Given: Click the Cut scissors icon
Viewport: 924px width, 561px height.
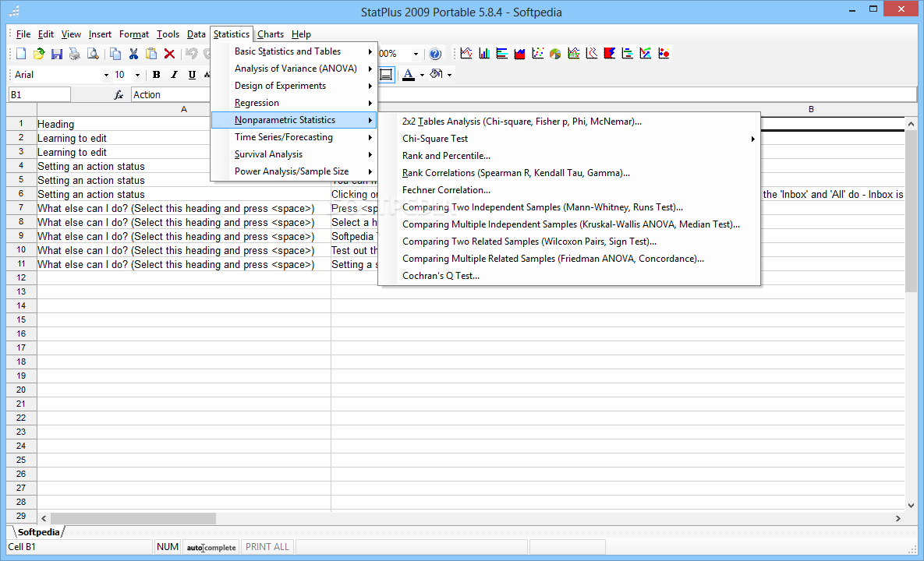Looking at the screenshot, I should pyautogui.click(x=134, y=54).
